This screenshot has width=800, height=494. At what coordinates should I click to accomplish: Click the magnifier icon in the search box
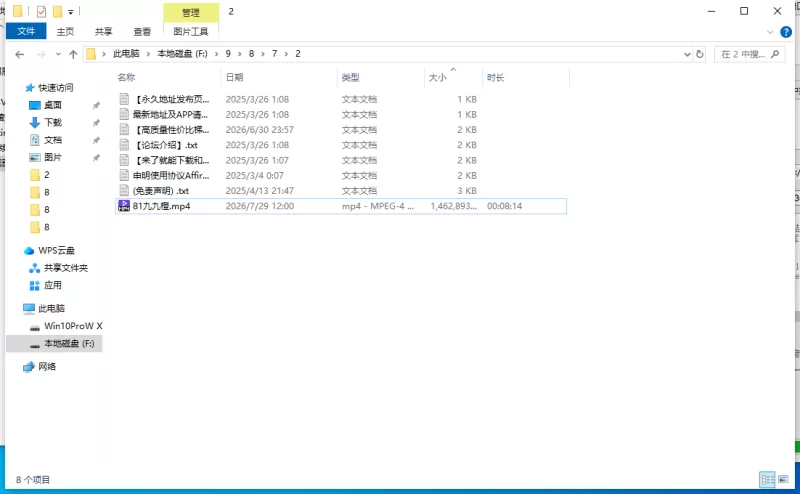click(775, 54)
